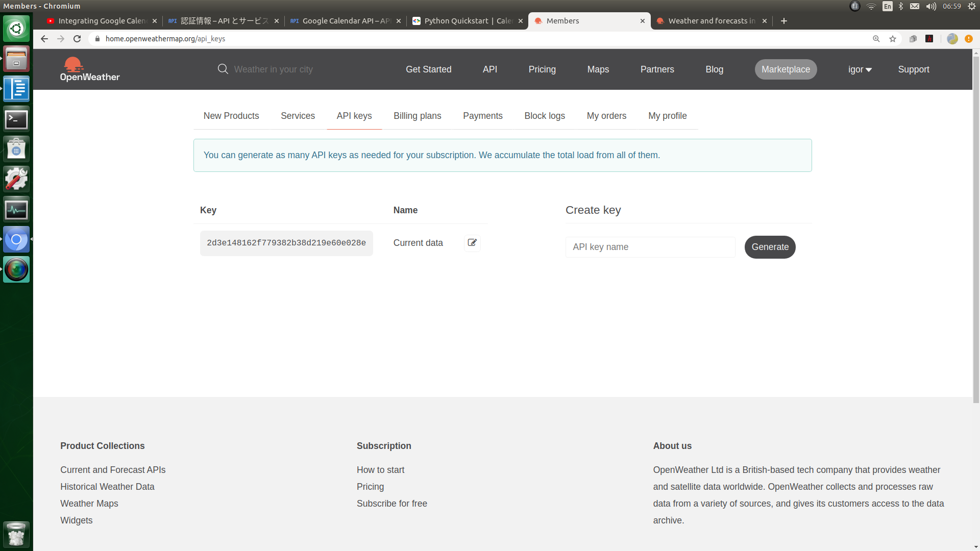980x551 pixels.
Task: Open a new browser tab with plus icon
Action: coord(784,21)
